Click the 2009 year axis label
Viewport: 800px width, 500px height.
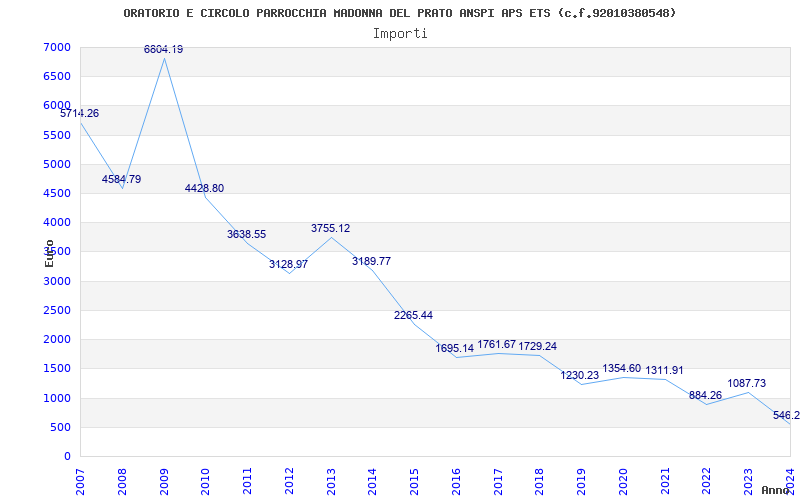pyautogui.click(x=164, y=482)
